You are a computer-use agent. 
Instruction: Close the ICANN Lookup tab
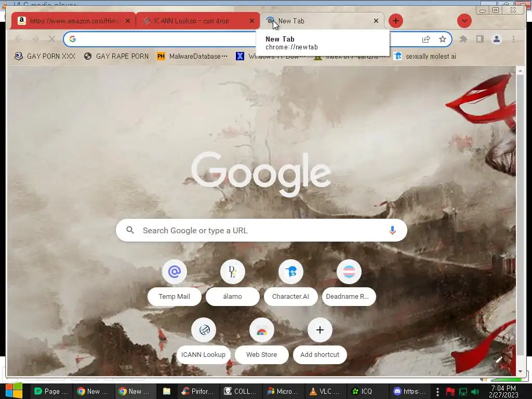[x=252, y=21]
